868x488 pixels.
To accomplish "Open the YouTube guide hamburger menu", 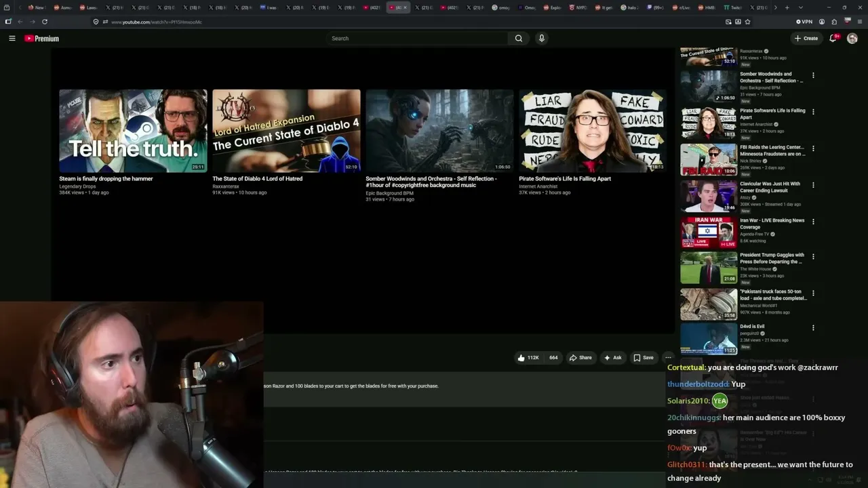I will 12,39.
